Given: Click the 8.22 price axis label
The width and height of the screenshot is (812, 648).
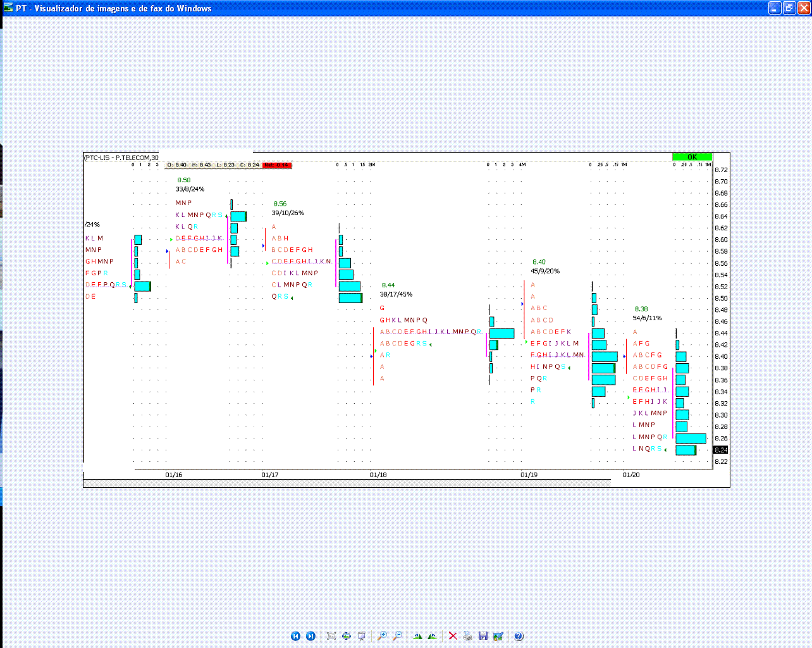Looking at the screenshot, I should (721, 462).
